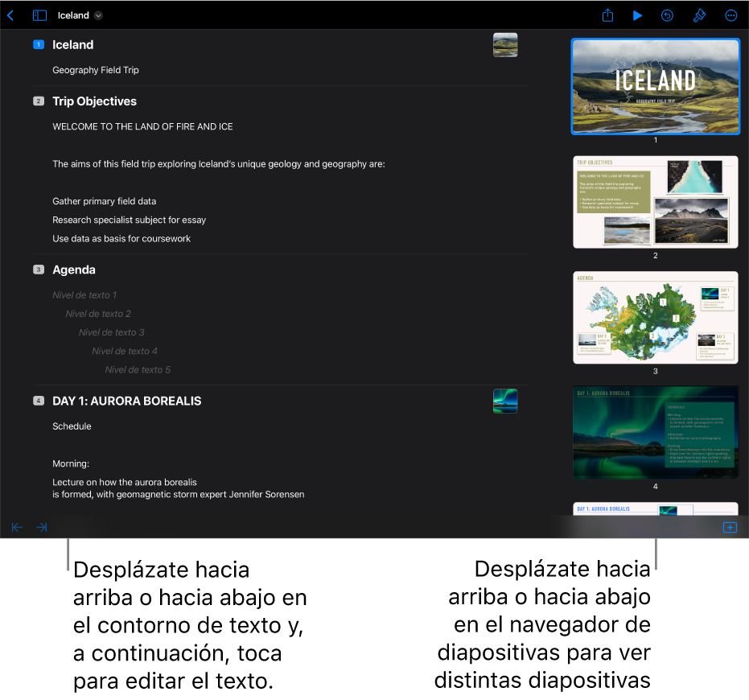Select the partially visible fifth slide thumbnail
Screen dimensions: 749x700
coord(656,509)
